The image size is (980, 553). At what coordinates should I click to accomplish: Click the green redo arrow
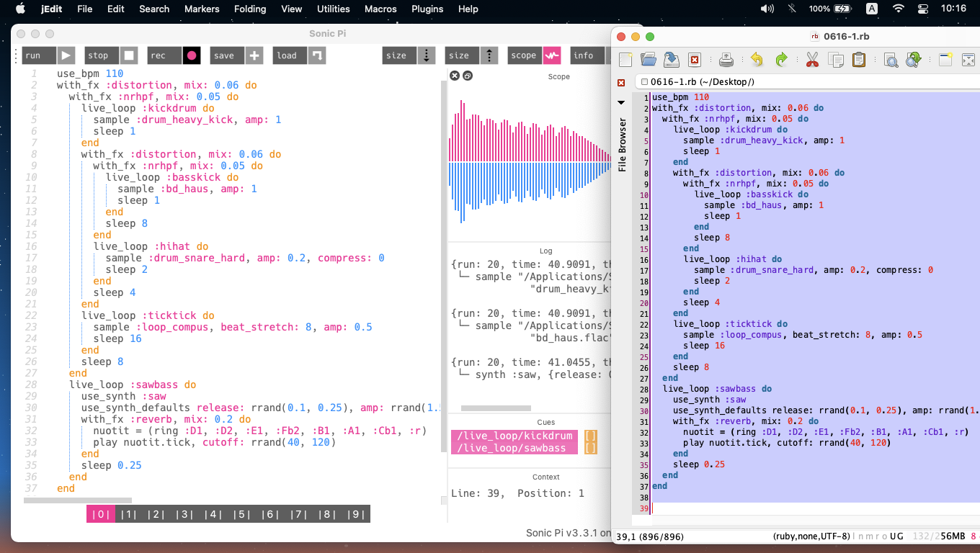(781, 60)
